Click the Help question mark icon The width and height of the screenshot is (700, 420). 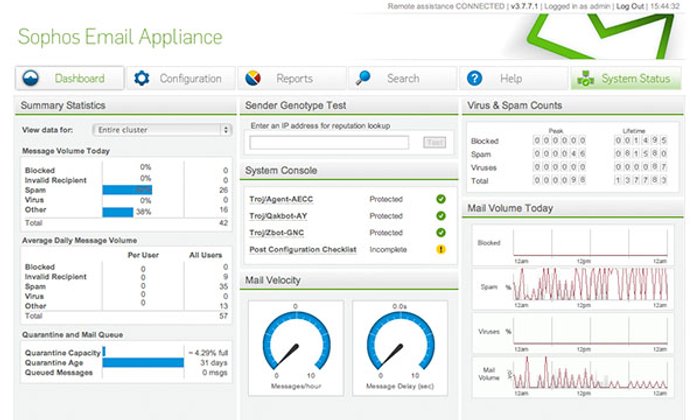point(474,78)
